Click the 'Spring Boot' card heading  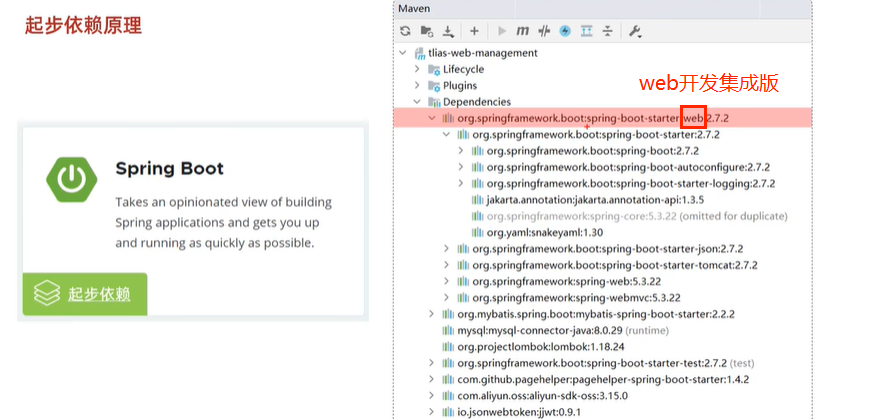169,168
